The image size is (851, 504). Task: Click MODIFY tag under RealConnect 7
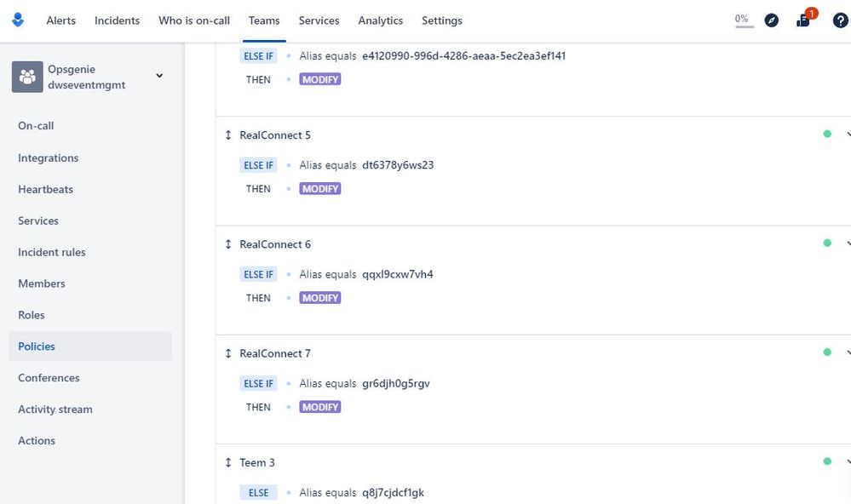click(x=320, y=407)
